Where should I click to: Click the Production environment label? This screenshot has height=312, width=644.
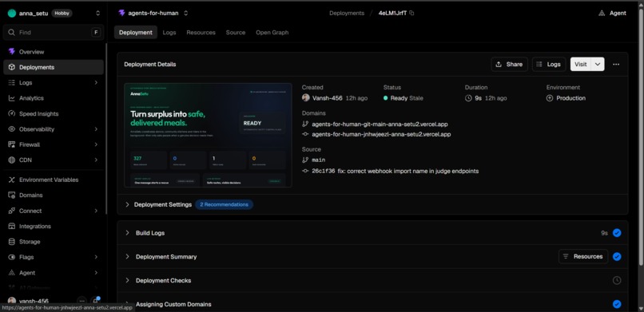coord(571,98)
